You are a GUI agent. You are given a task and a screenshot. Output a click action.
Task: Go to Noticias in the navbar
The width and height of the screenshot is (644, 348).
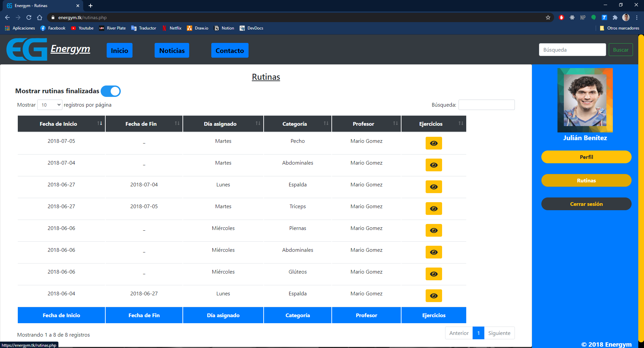(172, 50)
